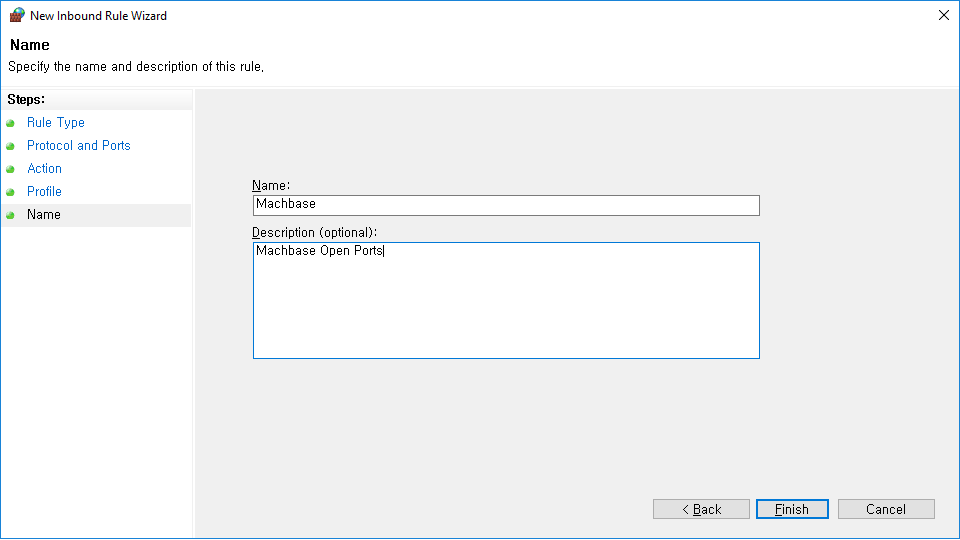This screenshot has height=540, width=960.
Task: Click the green bullet beside Profile
Action: (11, 192)
